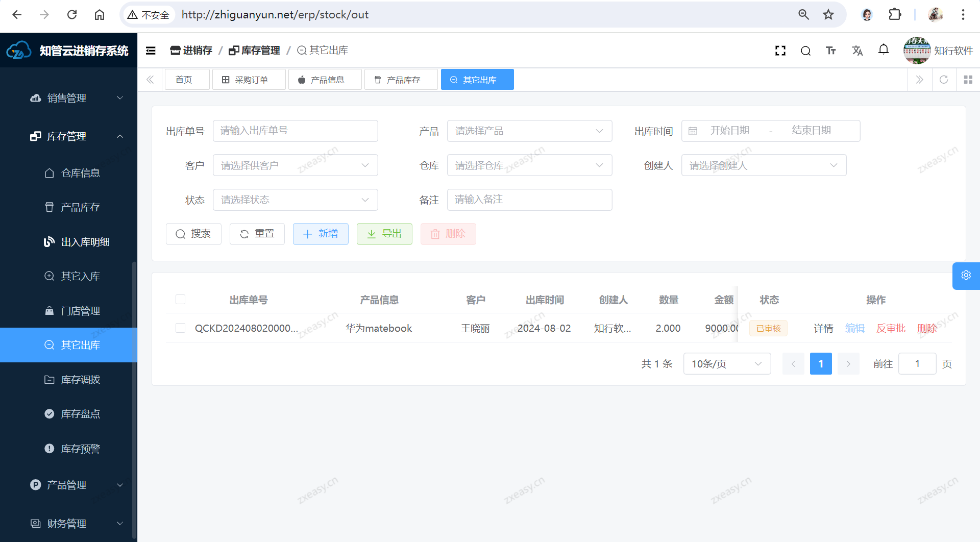980x542 pixels.
Task: Switch to 产品库存 tab
Action: pyautogui.click(x=401, y=80)
